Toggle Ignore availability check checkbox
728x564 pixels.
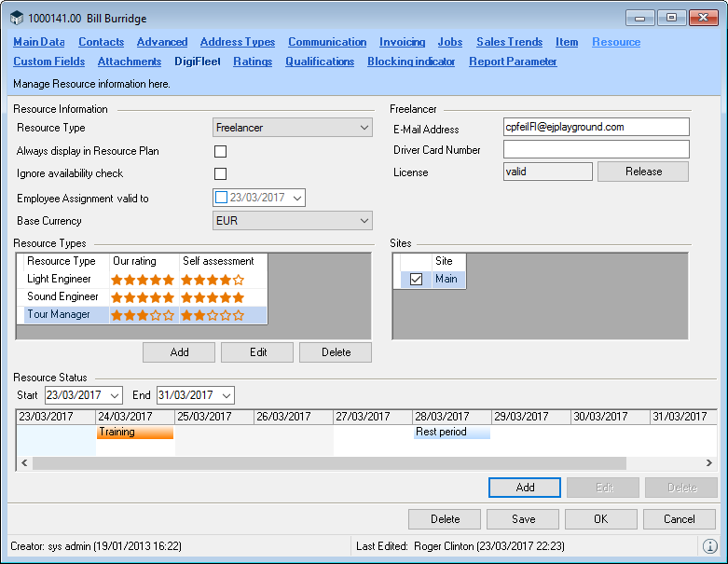pyautogui.click(x=221, y=173)
